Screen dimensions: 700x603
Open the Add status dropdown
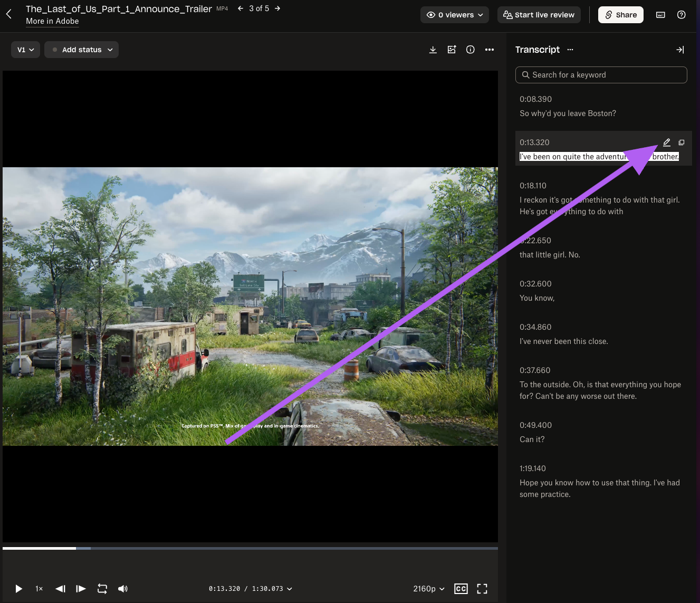(x=81, y=50)
